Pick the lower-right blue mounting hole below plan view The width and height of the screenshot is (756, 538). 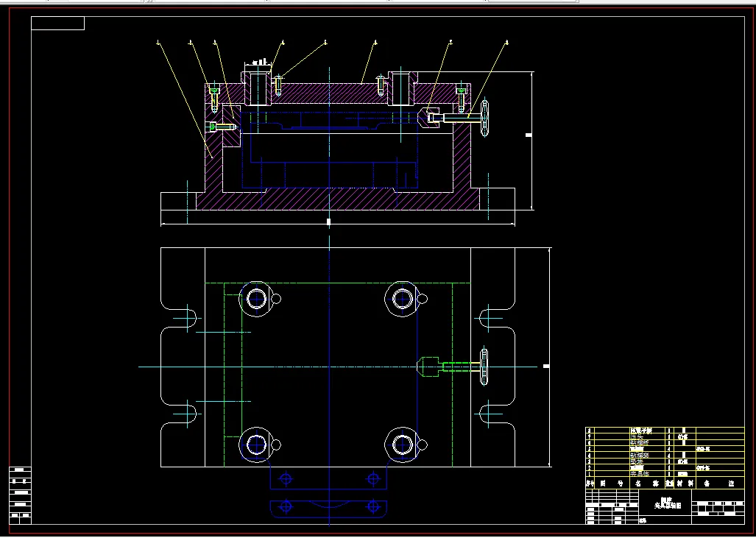[x=373, y=506]
